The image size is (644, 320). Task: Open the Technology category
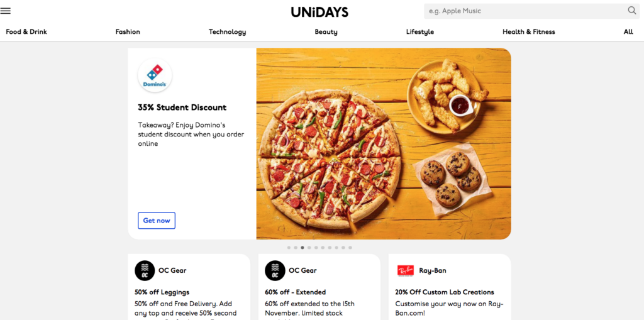point(227,31)
